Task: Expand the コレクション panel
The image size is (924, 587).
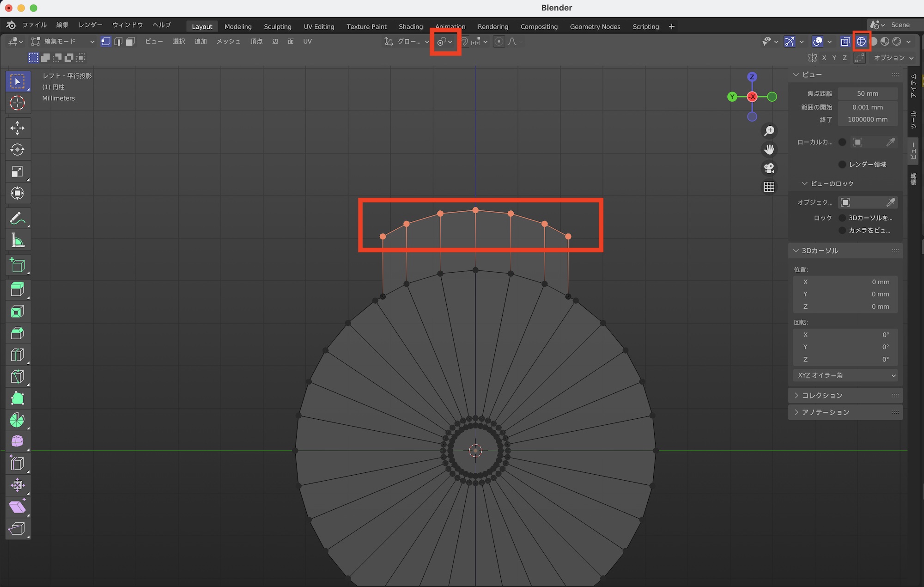Action: pyautogui.click(x=822, y=396)
